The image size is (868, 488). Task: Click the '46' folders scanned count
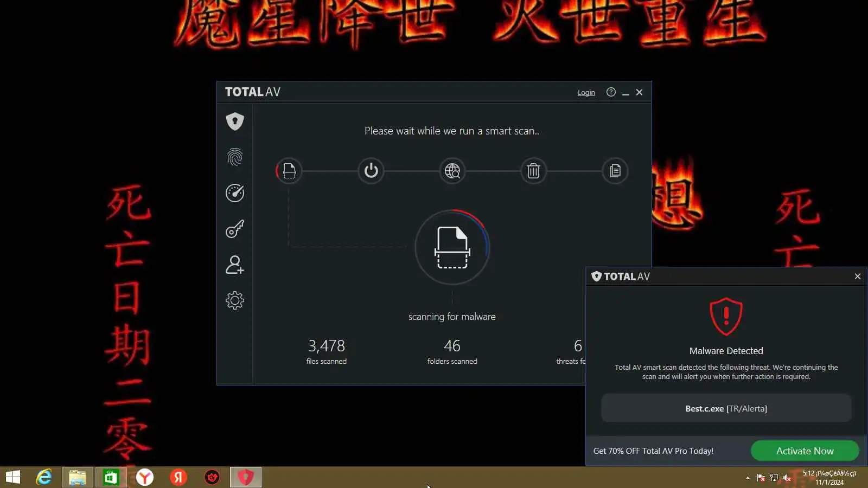click(452, 346)
